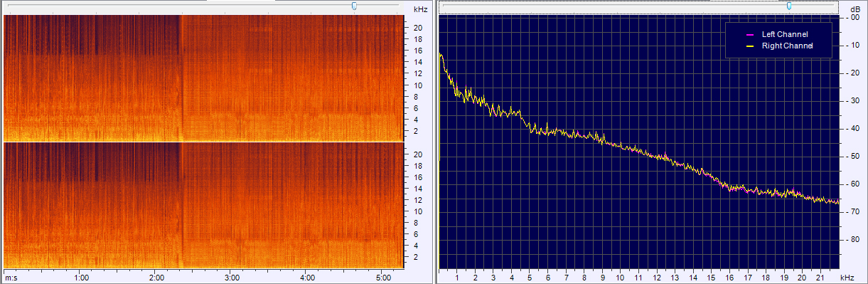The width and height of the screenshot is (868, 284).
Task: Click the kHz label beside the spectrum's frequency axis
Action: click(x=846, y=278)
